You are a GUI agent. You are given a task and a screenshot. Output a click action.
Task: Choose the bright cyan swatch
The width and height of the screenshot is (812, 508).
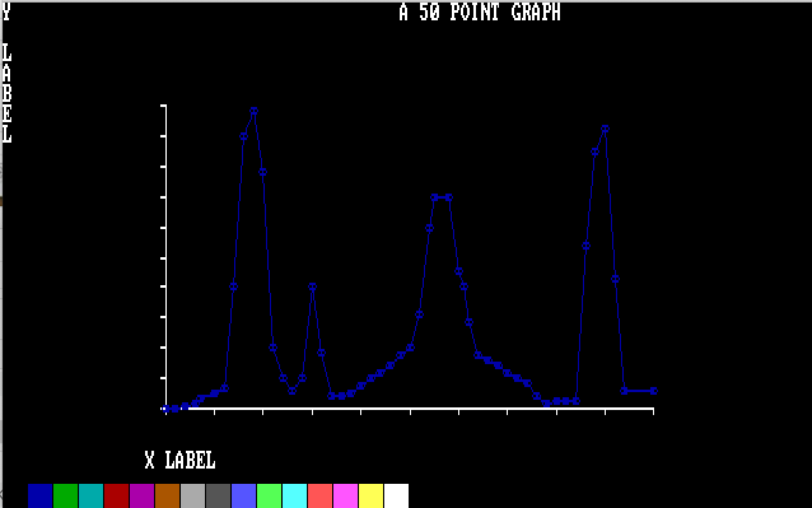pos(295,496)
